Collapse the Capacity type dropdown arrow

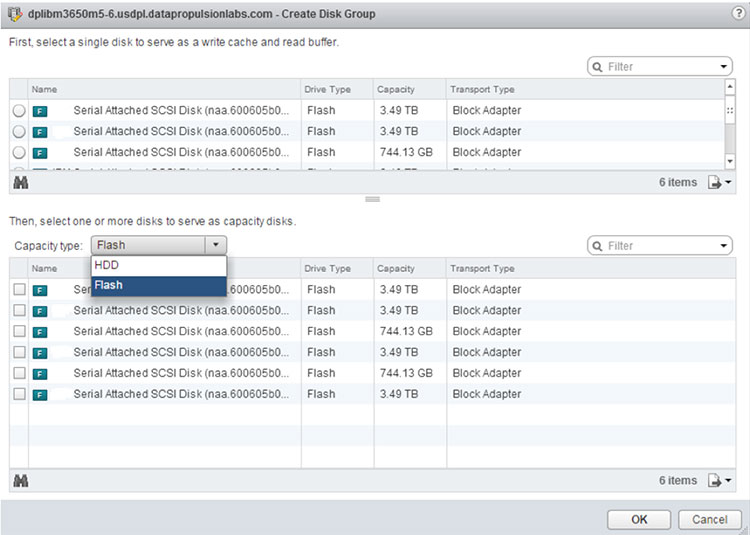coord(215,245)
